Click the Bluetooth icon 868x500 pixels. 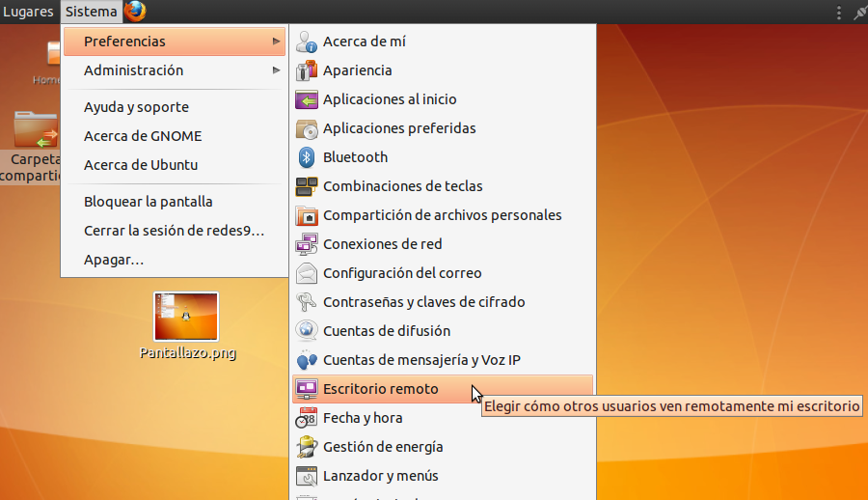point(306,157)
